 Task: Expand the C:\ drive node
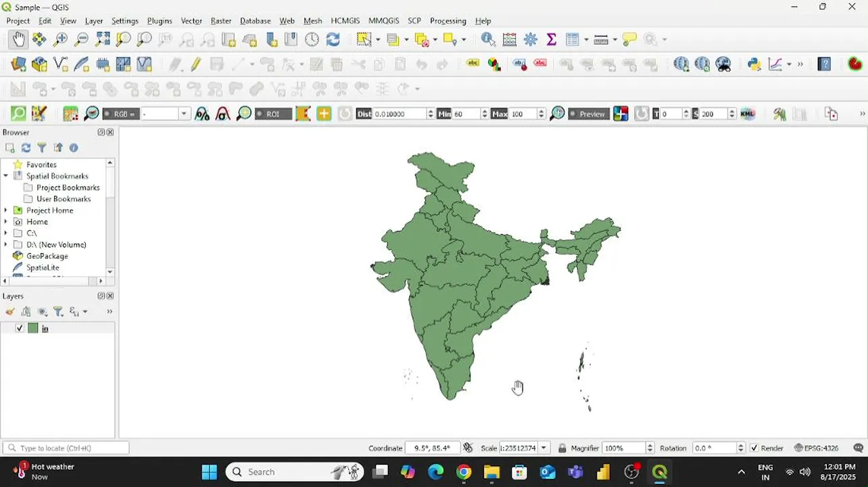(6, 233)
